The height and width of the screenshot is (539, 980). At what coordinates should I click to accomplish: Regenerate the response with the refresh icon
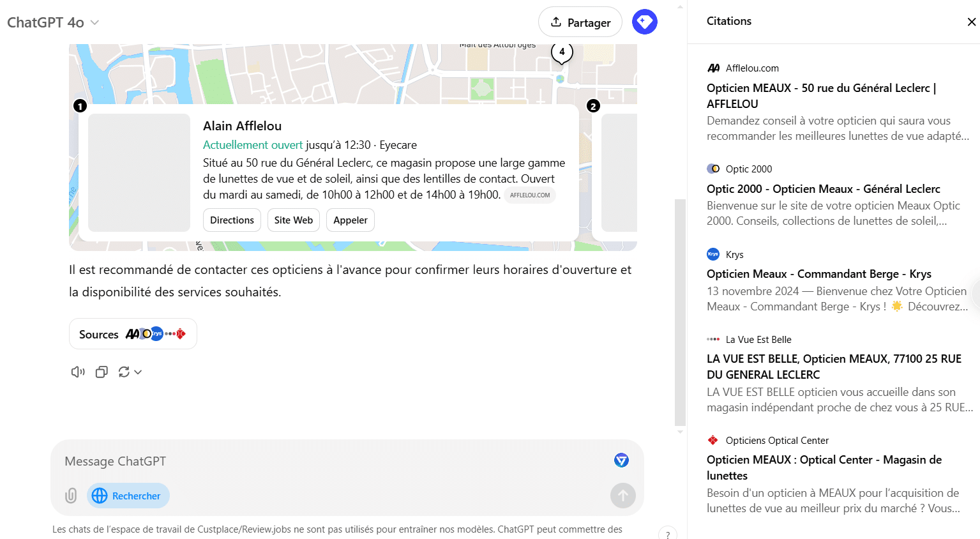pos(125,372)
